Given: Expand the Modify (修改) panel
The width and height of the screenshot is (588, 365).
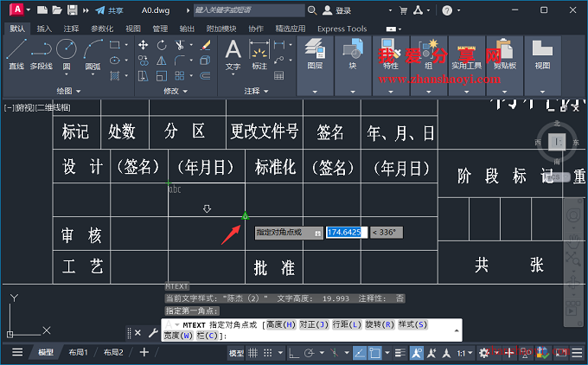Looking at the screenshot, I should coord(176,91).
